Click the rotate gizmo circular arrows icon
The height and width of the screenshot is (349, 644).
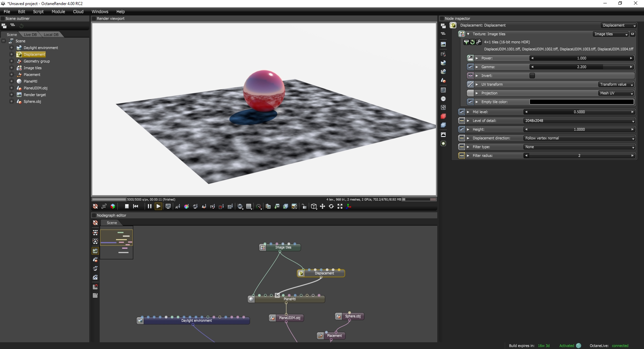tap(331, 206)
